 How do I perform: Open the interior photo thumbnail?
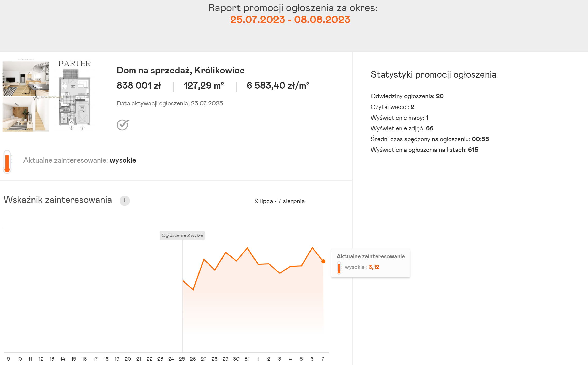tap(26, 96)
